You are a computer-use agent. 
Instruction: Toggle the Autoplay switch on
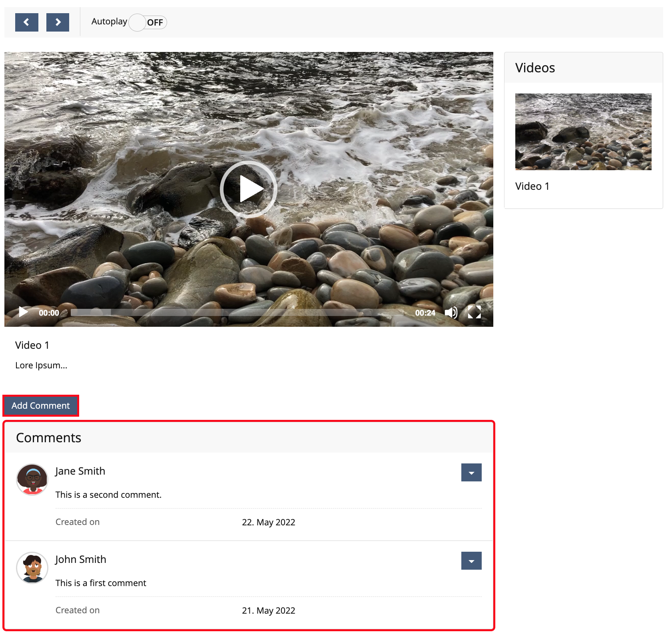click(x=148, y=22)
